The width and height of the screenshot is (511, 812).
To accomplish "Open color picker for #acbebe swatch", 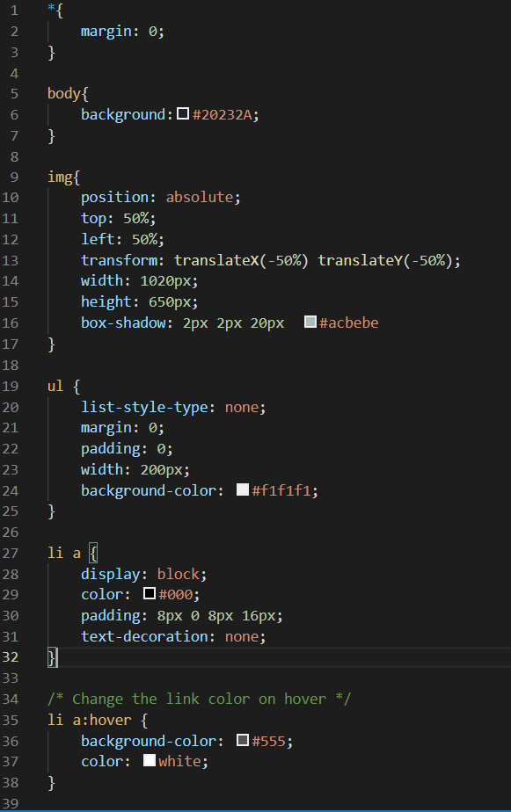I will point(310,322).
